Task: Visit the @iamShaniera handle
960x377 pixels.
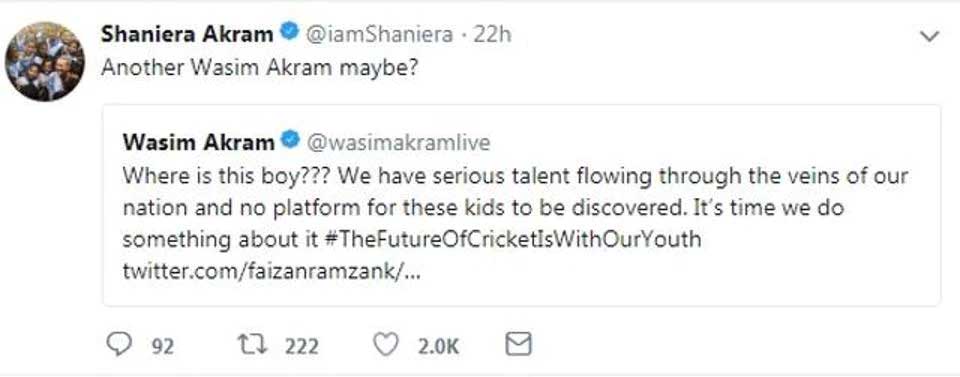Action: (x=378, y=34)
